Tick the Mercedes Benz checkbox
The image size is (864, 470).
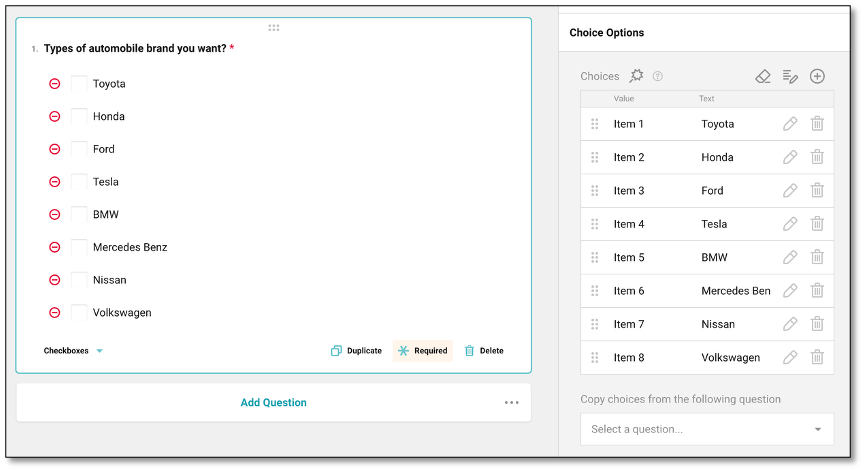tap(79, 247)
